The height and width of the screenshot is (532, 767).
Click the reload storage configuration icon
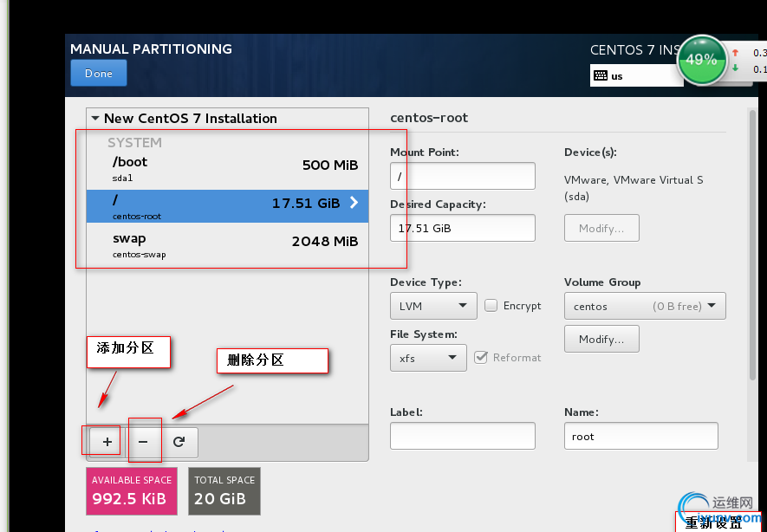click(179, 442)
